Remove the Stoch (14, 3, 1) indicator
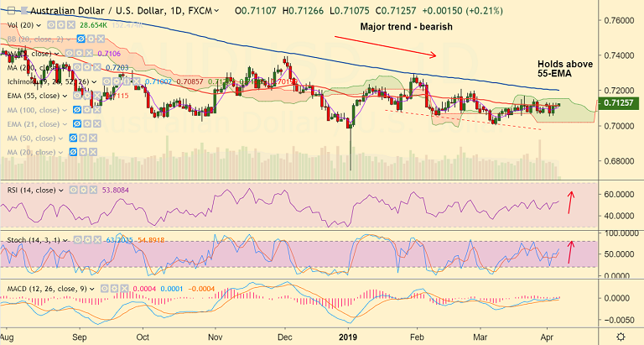The image size is (644, 345). click(x=97, y=240)
